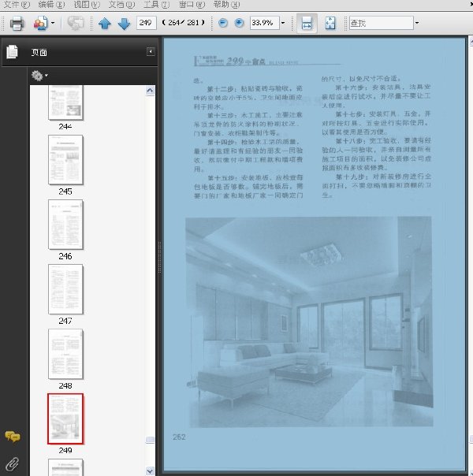Open the 窗口 (Window) menu
Screen dimensions: 473x476
coord(192,5)
